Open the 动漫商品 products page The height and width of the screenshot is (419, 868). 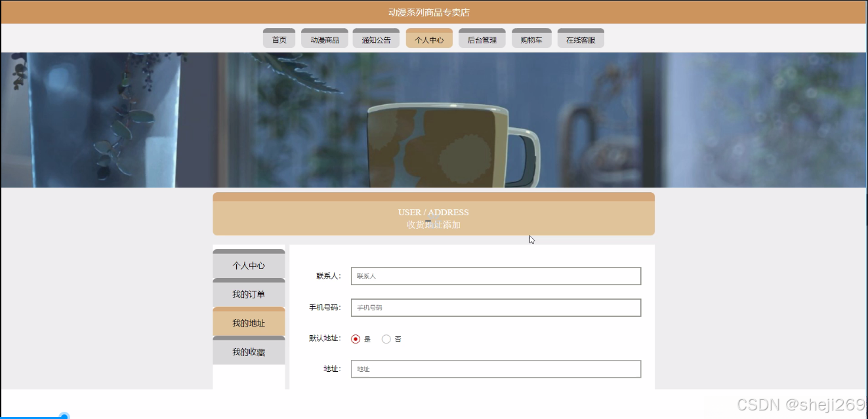point(324,38)
